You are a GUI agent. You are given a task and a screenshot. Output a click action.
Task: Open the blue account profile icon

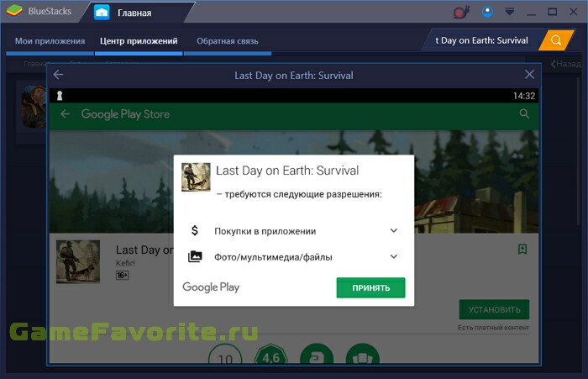[487, 12]
